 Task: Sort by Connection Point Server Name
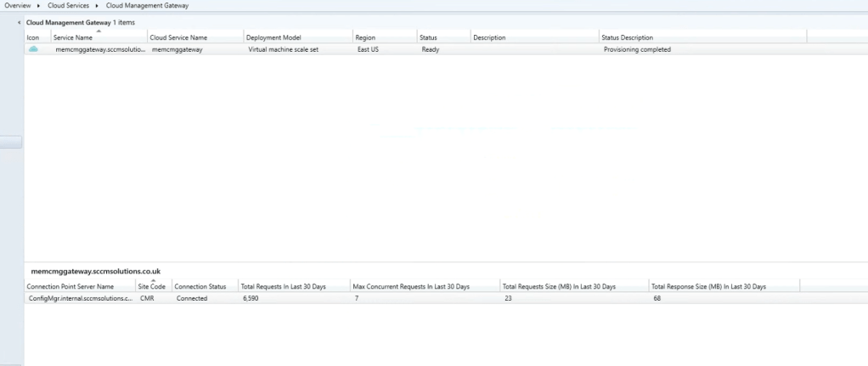[70, 287]
